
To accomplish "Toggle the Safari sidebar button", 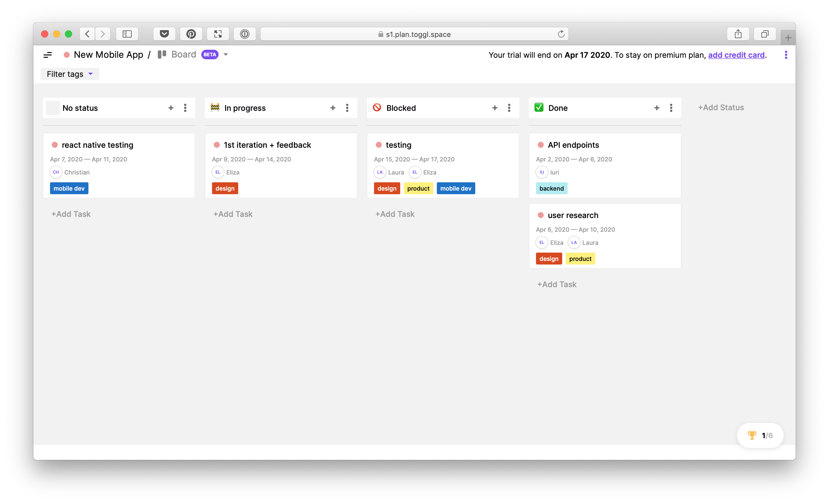I will pyautogui.click(x=127, y=34).
